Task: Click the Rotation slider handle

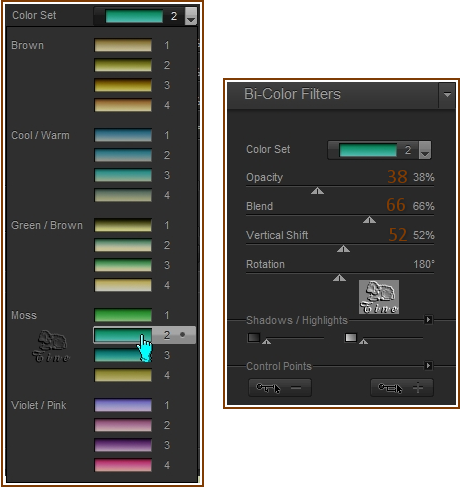Action: [339, 278]
